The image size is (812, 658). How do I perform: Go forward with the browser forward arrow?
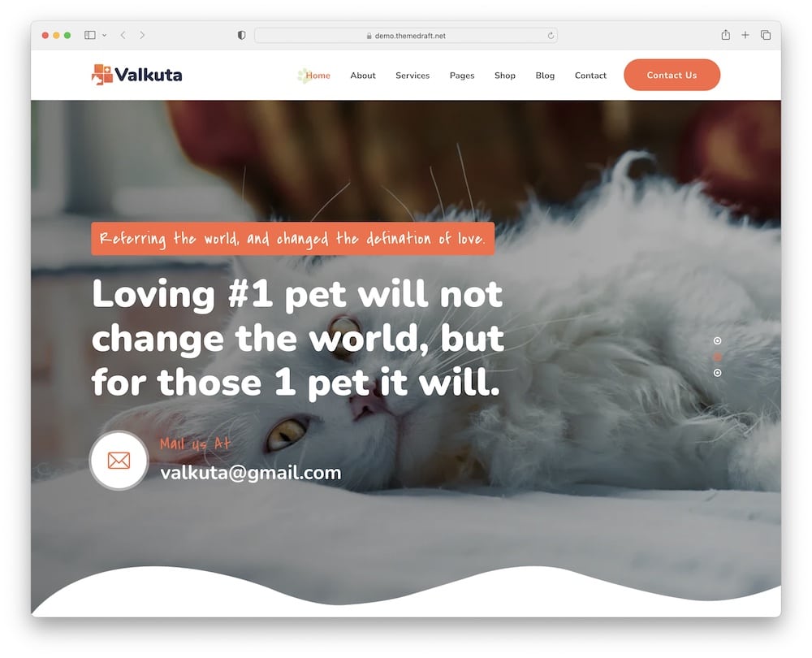click(x=142, y=35)
